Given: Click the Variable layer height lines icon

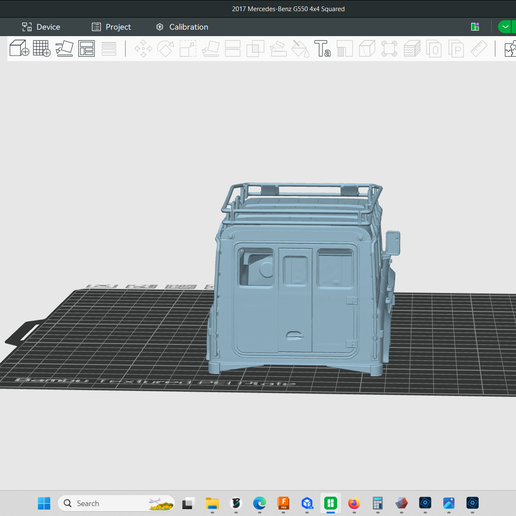Looking at the screenshot, I should (x=109, y=49).
